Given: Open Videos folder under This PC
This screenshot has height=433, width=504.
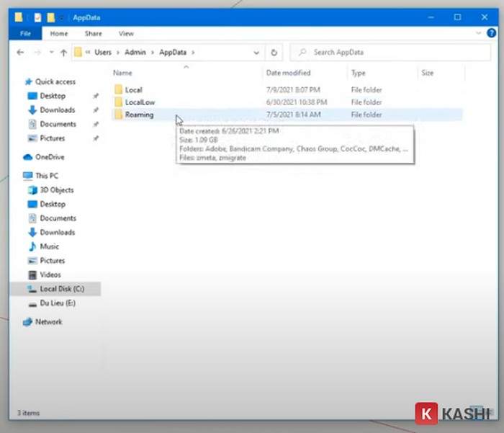Looking at the screenshot, I should [x=50, y=274].
